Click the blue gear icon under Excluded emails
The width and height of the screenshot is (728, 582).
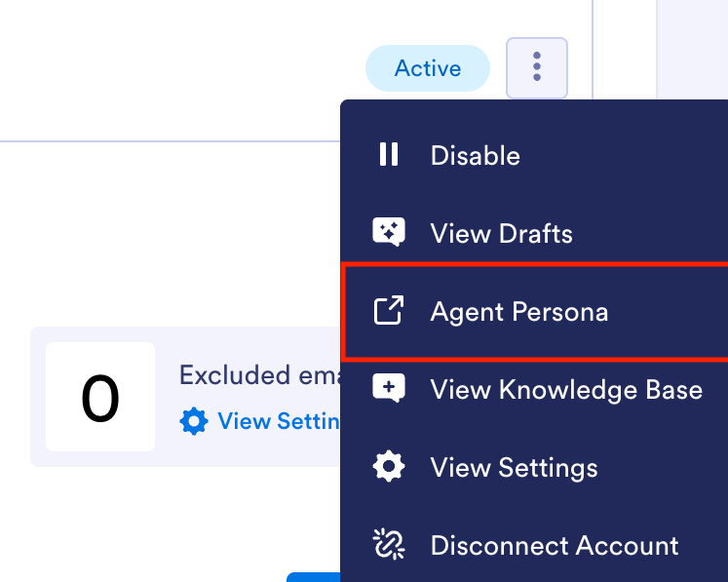click(x=194, y=421)
